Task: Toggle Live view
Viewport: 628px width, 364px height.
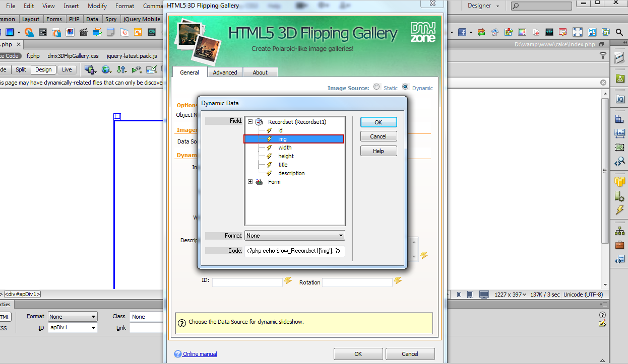Action: click(x=67, y=69)
